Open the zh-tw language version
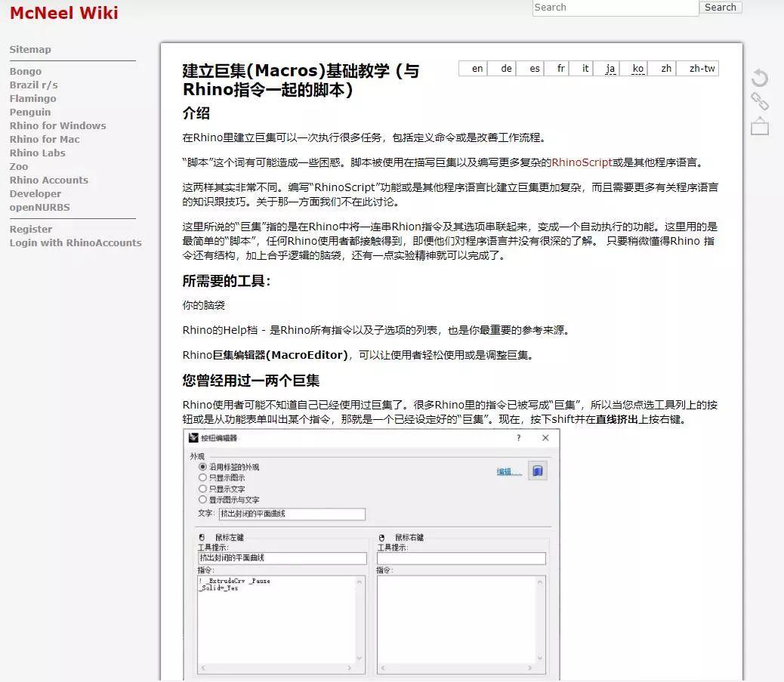This screenshot has height=682, width=784. (702, 69)
